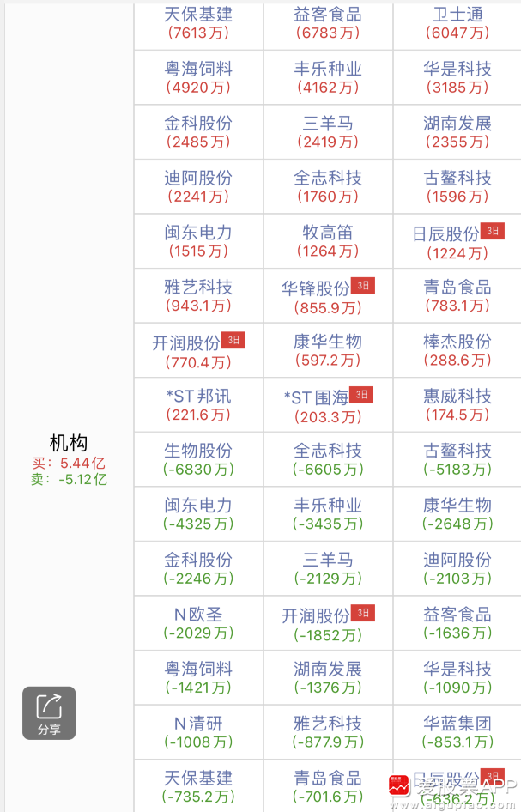Screen dimensions: 521x812
Task: Open *ST邦讯 stock entry
Action: click(x=198, y=404)
